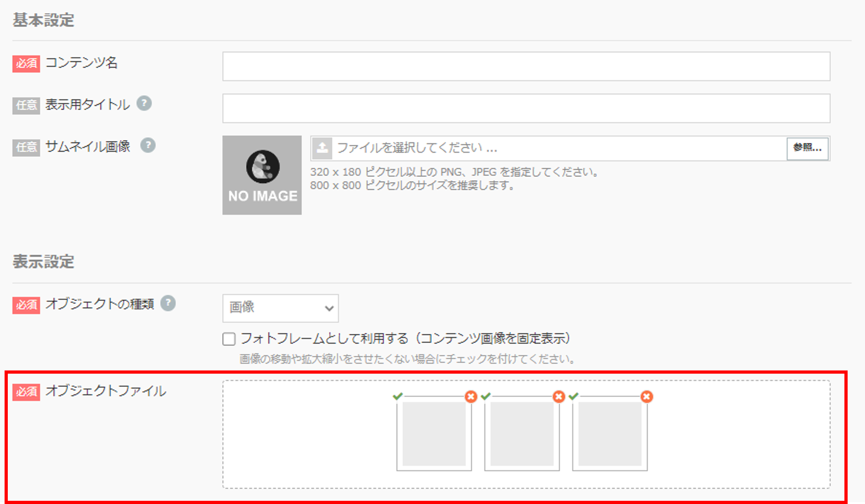Click the 800 x 800 ピクセル recommendation text

click(x=413, y=186)
